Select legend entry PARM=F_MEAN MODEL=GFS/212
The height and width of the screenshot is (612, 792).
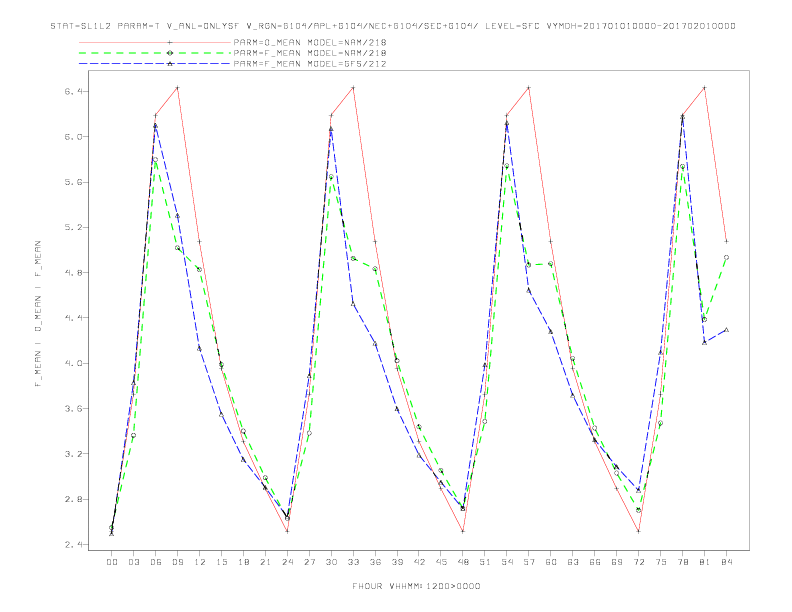[310, 64]
